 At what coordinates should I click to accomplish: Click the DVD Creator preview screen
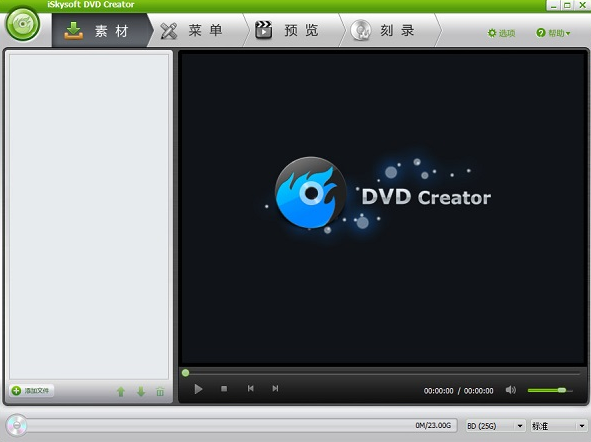pyautogui.click(x=382, y=208)
